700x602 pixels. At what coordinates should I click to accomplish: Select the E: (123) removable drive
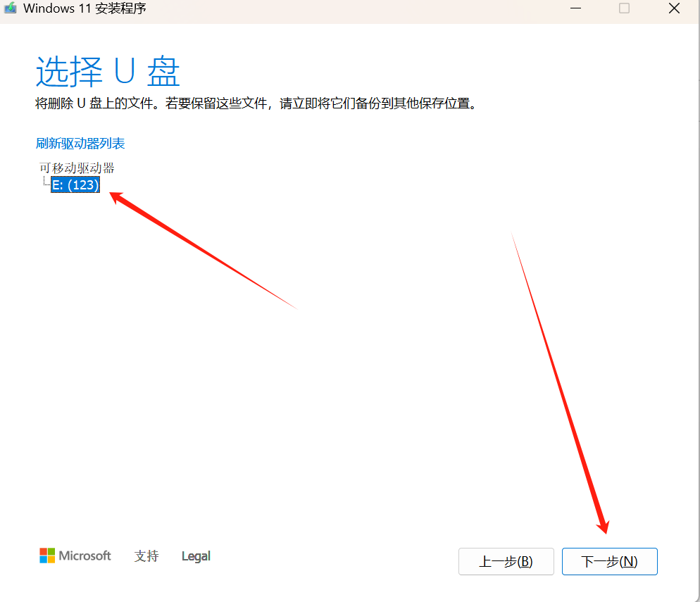[x=75, y=184]
